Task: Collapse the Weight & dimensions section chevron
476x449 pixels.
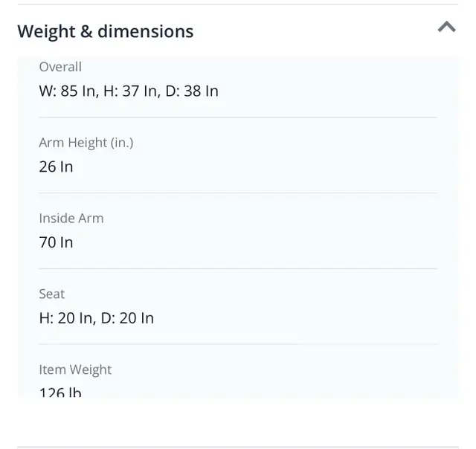Action: (x=446, y=27)
